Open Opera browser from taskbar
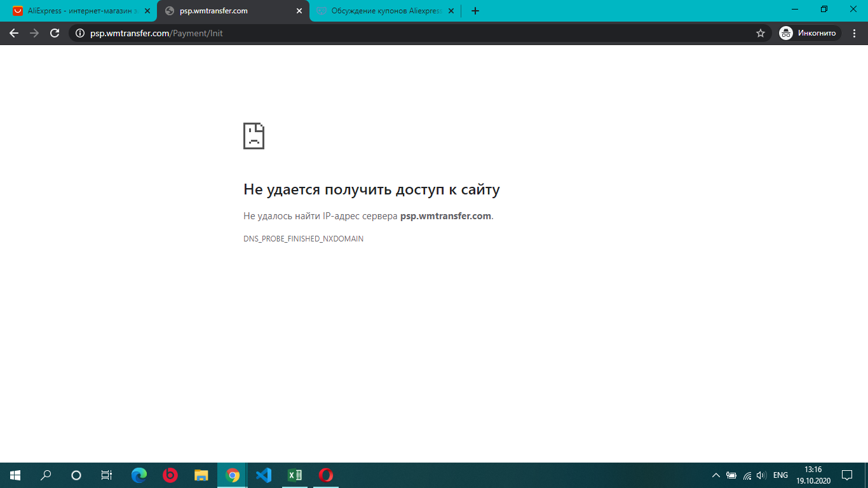The height and width of the screenshot is (488, 868). [x=326, y=475]
